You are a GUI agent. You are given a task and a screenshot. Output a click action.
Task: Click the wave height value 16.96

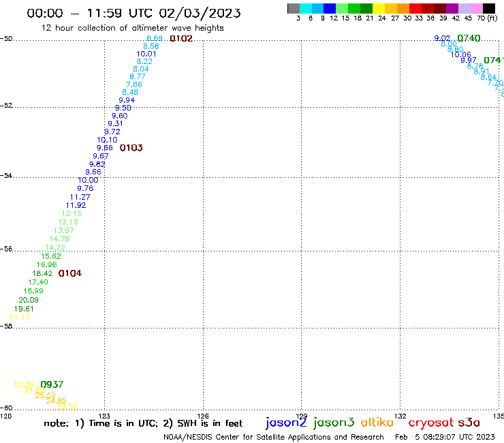(x=46, y=264)
